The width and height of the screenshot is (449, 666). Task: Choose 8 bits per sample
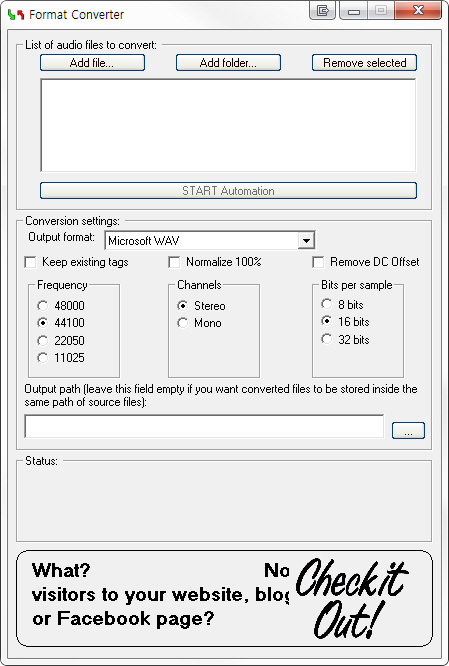click(326, 304)
